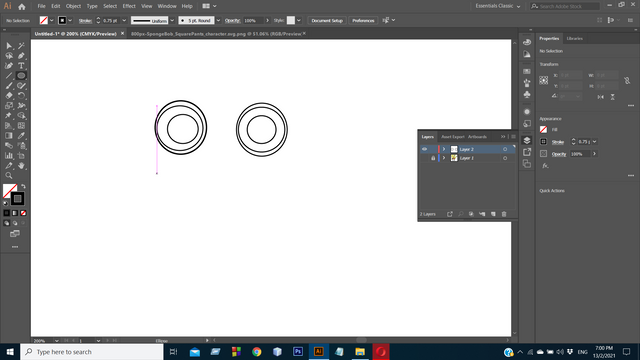Viewport: 640px width, 360px height.
Task: Click underlined Opacity link in Properties
Action: [559, 154]
